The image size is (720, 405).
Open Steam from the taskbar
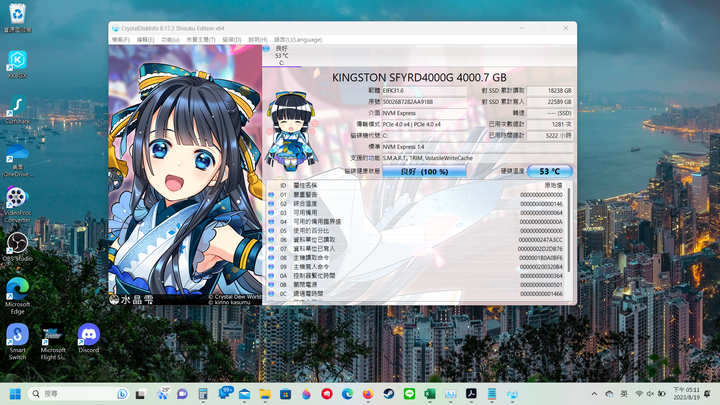(x=388, y=394)
